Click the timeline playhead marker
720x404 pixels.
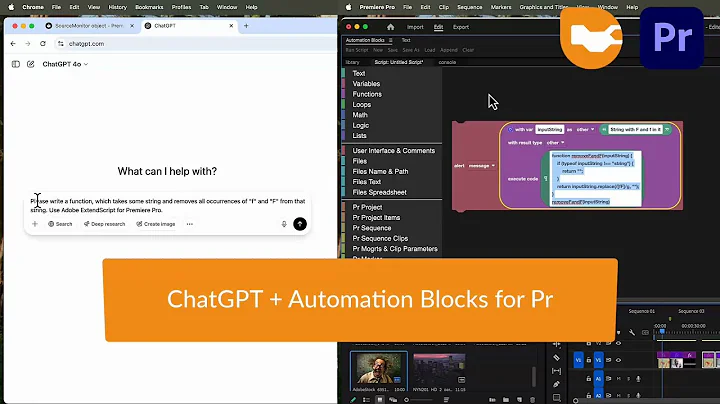[662, 331]
